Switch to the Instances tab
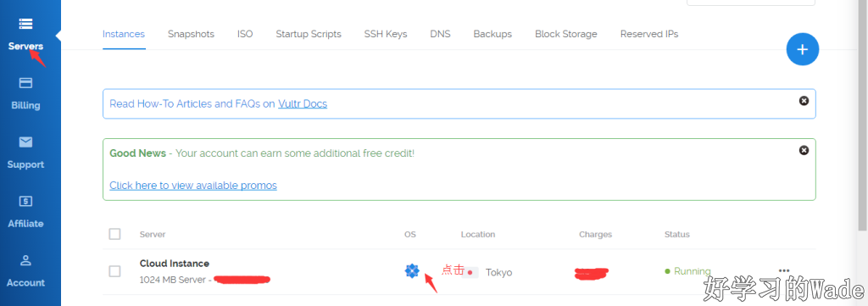The height and width of the screenshot is (306, 868). tap(124, 34)
